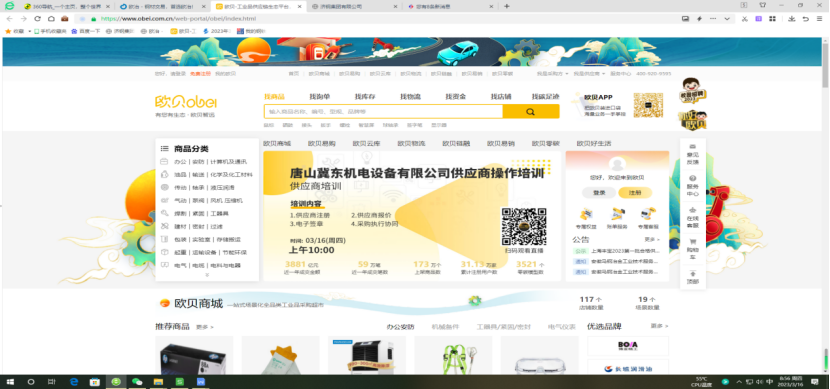Screen dimensions: 830x389
Task: Open Windows Start menu
Action: pyautogui.click(x=10, y=382)
